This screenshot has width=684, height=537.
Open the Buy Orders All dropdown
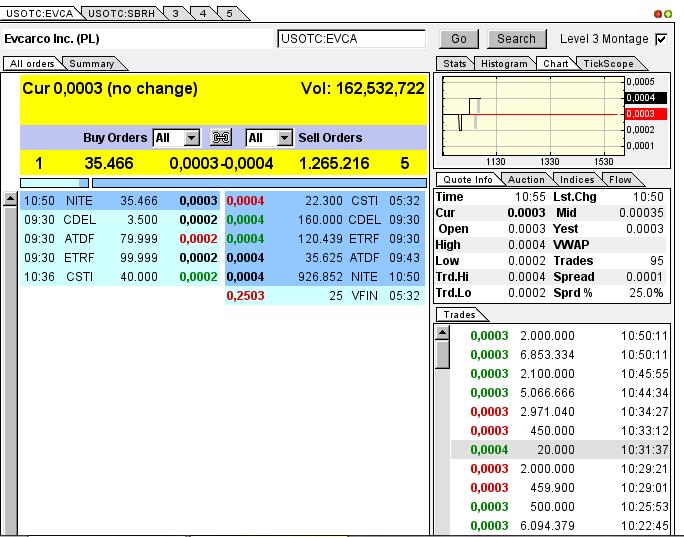coord(191,138)
